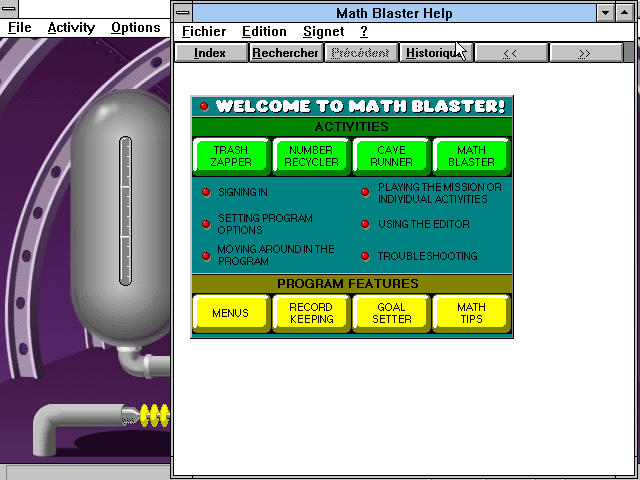
Task: Click the red bullet beside Troubleshooting
Action: point(365,256)
